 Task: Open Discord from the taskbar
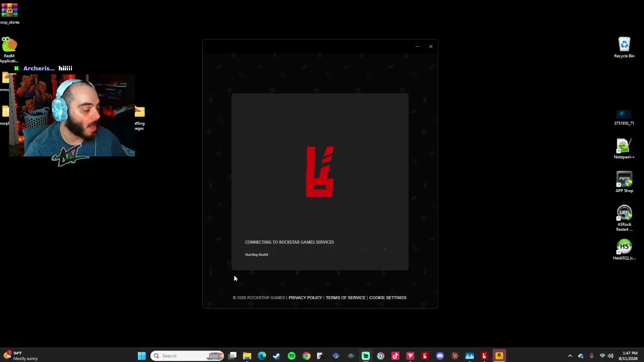[440, 356]
